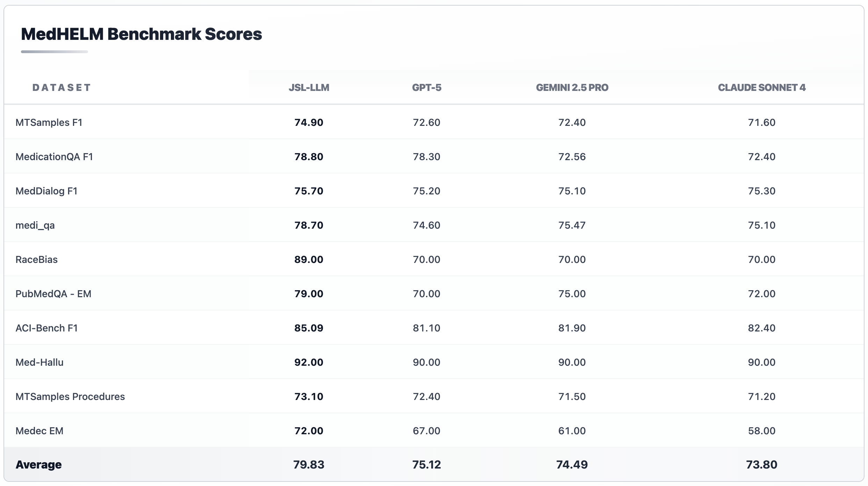Select the MedDialog F1 row label
Viewport: 868px width, 486px height.
pyautogui.click(x=46, y=191)
